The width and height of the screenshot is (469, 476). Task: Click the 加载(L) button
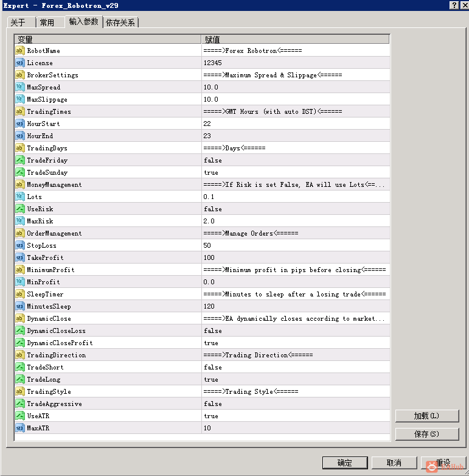coord(427,416)
